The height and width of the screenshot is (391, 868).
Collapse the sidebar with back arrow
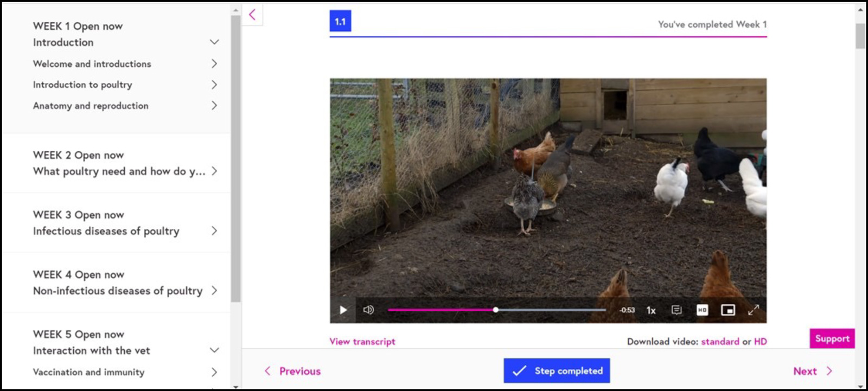click(252, 15)
